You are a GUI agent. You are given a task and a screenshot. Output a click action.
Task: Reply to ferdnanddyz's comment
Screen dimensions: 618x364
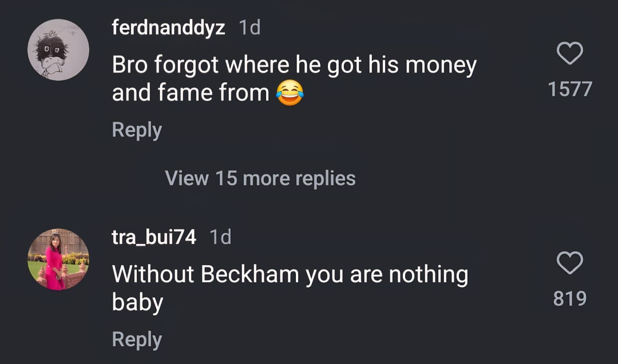tap(137, 130)
